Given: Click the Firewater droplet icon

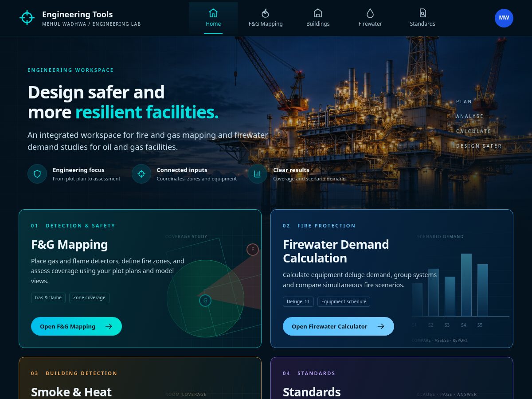Looking at the screenshot, I should tap(370, 13).
